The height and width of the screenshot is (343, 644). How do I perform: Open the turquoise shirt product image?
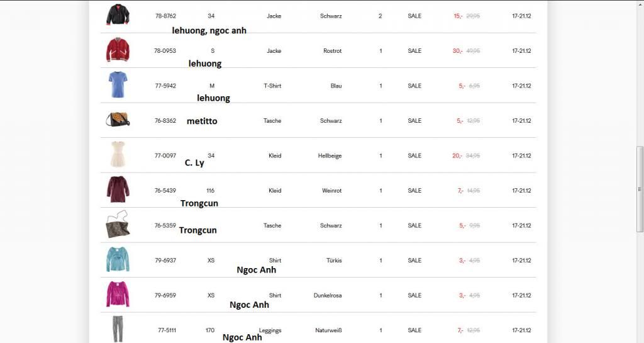tap(118, 259)
